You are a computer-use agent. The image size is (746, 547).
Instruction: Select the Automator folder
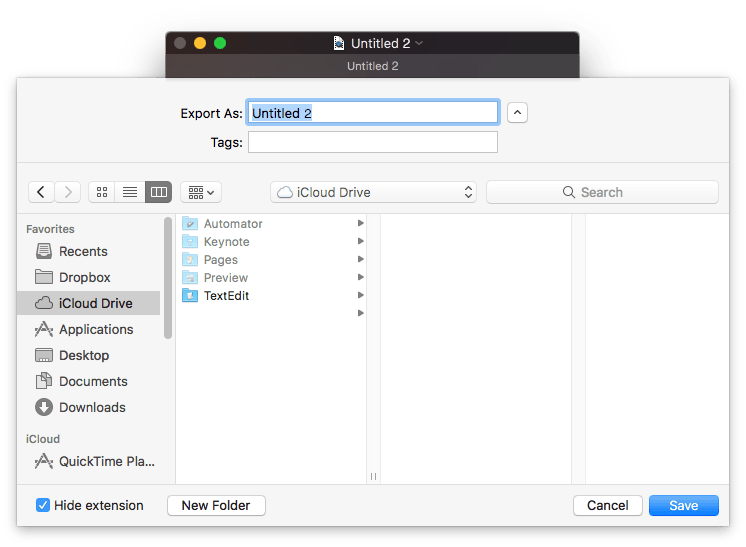click(x=273, y=224)
